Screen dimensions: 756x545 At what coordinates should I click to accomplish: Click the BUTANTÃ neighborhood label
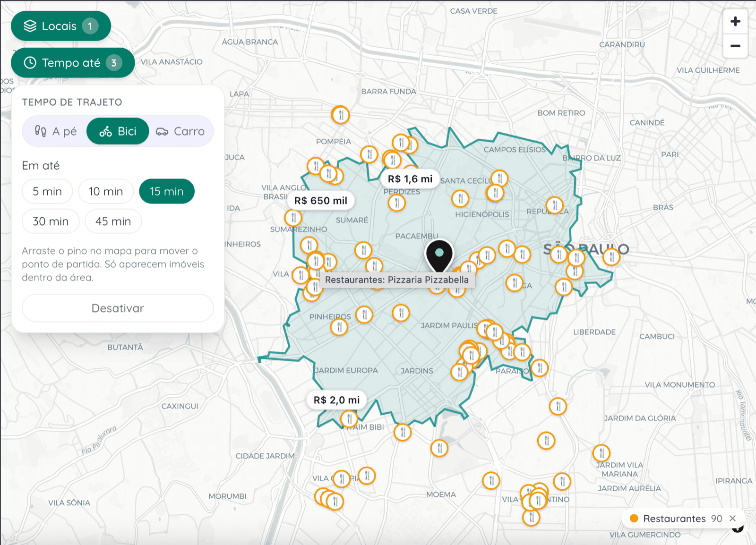125,347
